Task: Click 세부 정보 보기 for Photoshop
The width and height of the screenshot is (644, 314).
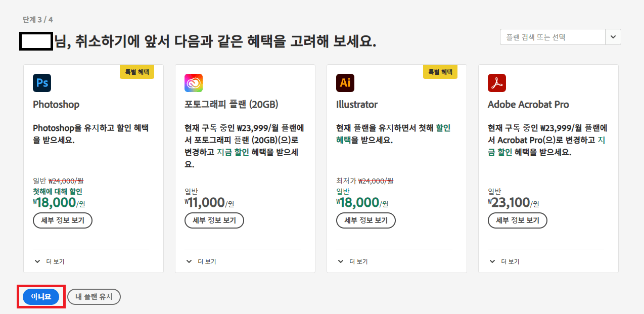Action: click(x=63, y=220)
